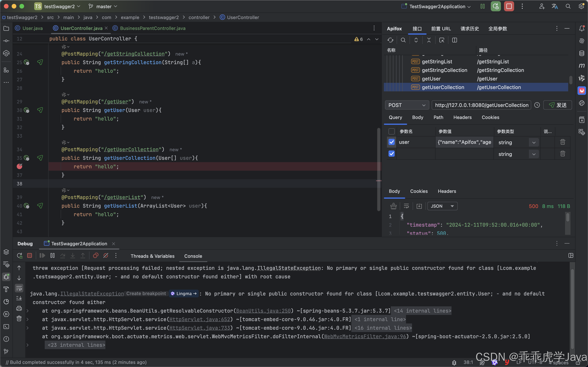Screen dimensions: 588x367
Task: Open the Notifications bell icon
Action: tap(582, 29)
